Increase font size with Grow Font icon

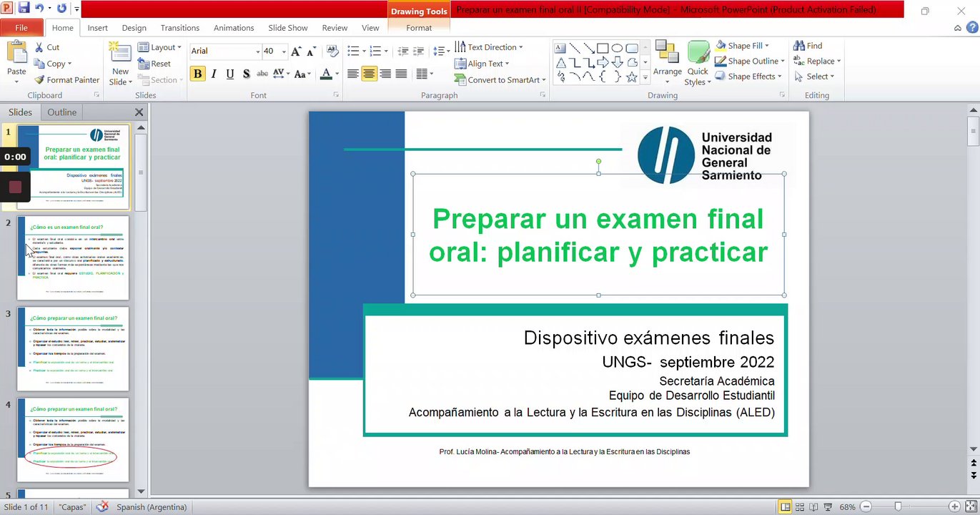point(297,51)
